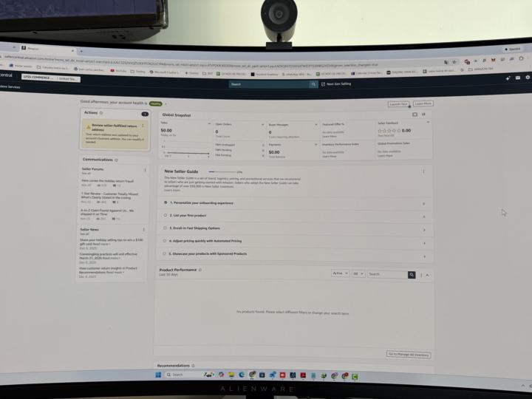Select step 1 Personalize your onboarding experience circle

(x=166, y=202)
